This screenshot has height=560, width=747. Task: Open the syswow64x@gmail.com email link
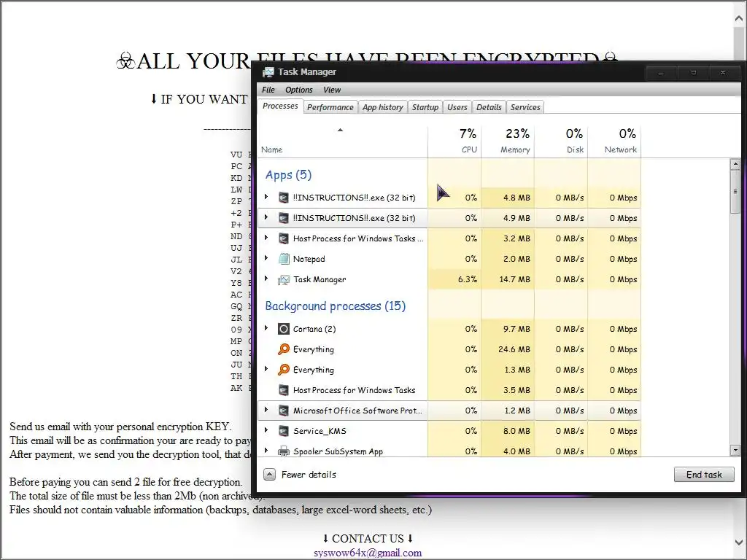368,553
